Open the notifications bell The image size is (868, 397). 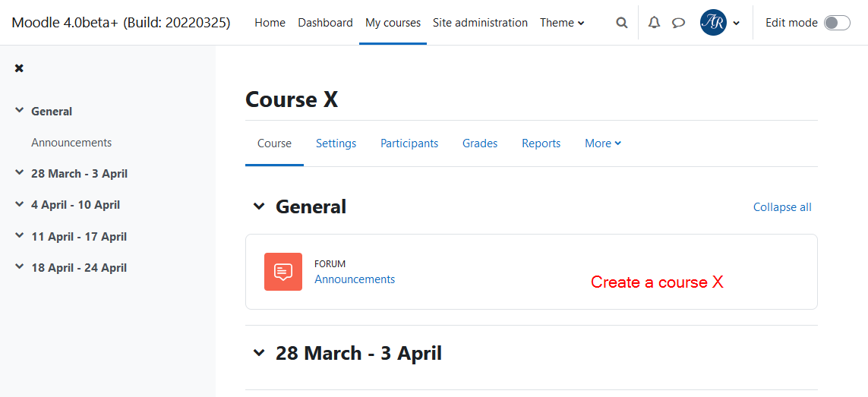tap(655, 23)
